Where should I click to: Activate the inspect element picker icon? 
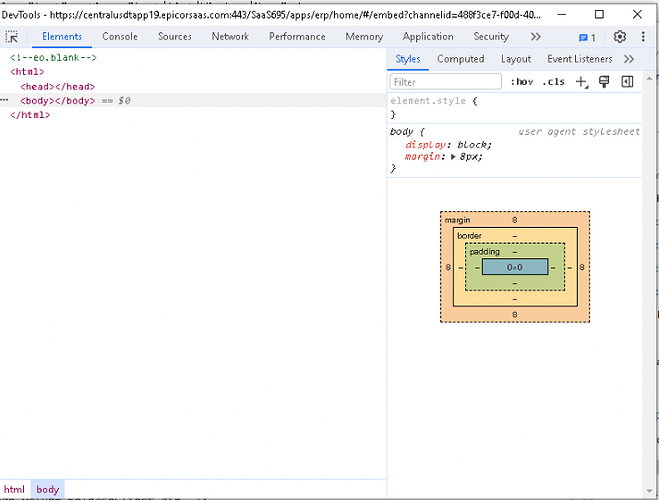(12, 37)
